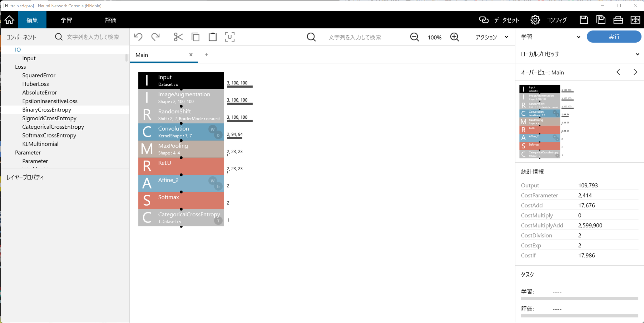Switch to the 学習 top tab

pos(66,20)
